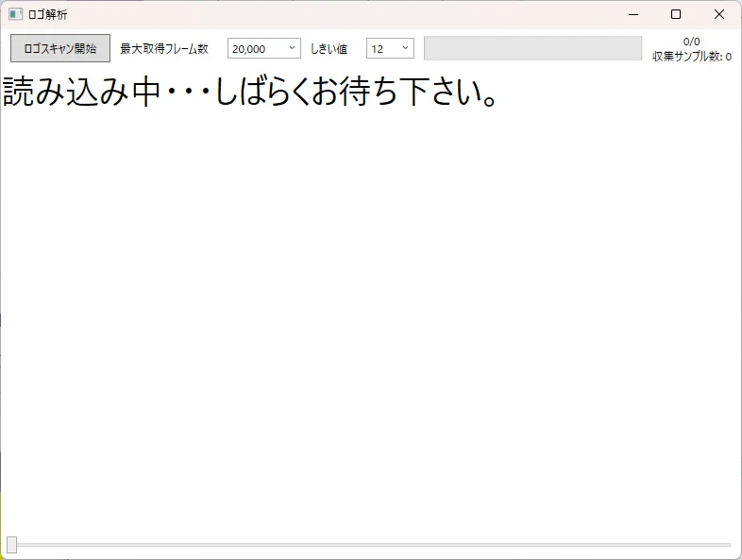Click the 読み込み中 loading message
The height and width of the screenshot is (560, 742).
pos(251,93)
